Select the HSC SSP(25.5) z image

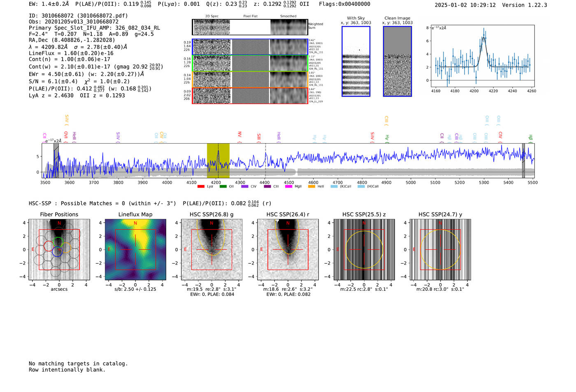click(x=364, y=250)
